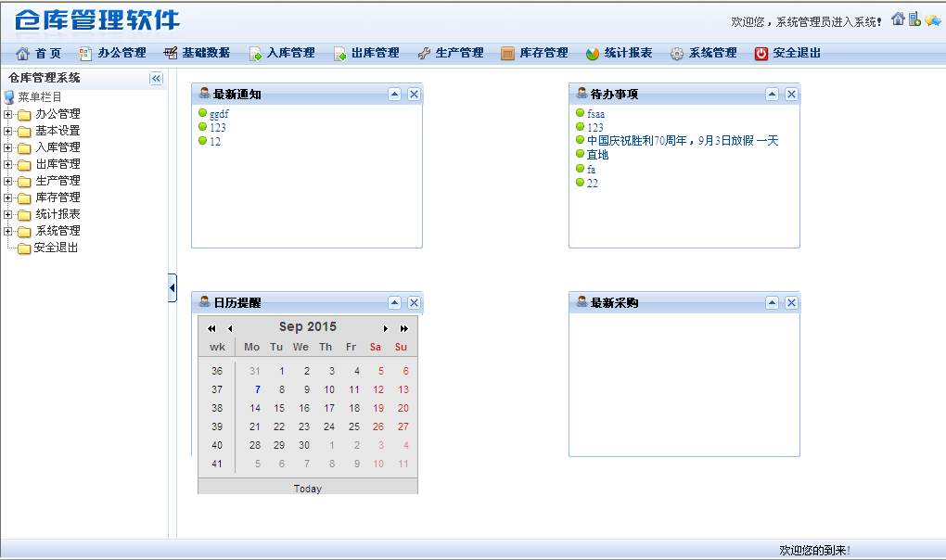
Task: Collapse the sidebar with the double-arrow icon
Action: [x=156, y=79]
